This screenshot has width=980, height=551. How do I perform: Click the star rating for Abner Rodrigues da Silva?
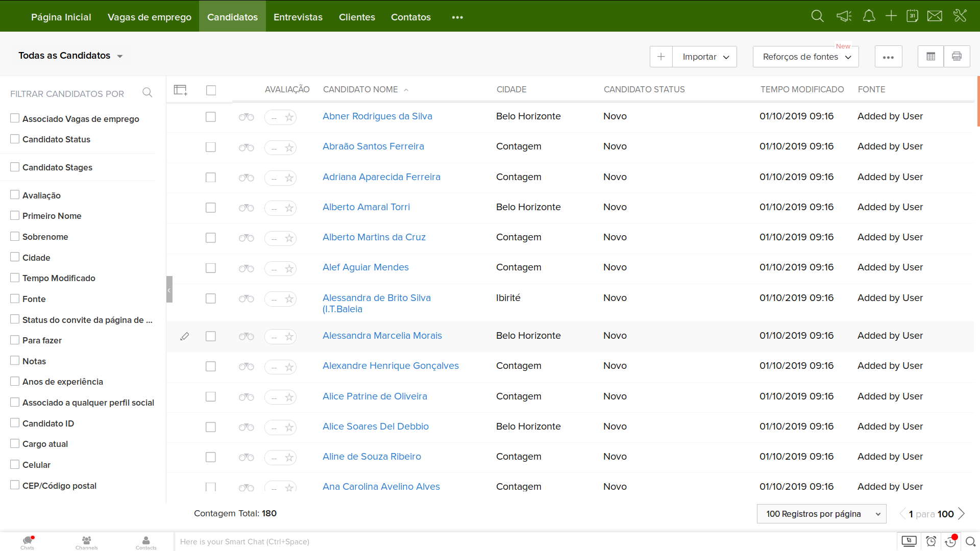click(x=289, y=117)
